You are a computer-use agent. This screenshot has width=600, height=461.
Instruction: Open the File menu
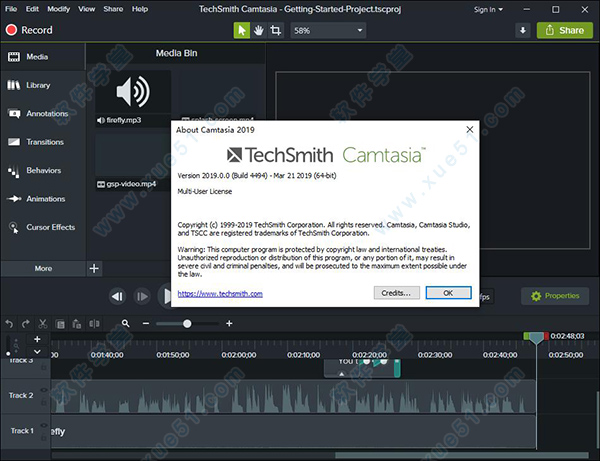[11, 9]
